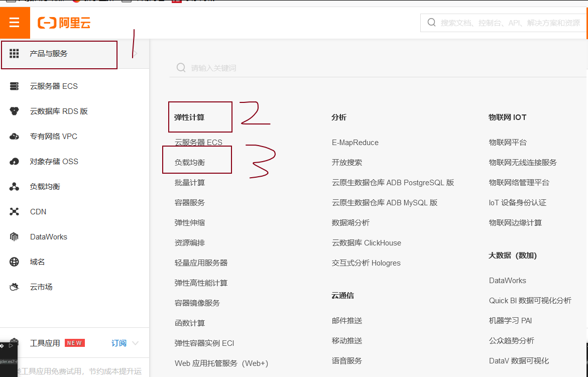
Task: Open 资源编排 link
Action: pos(190,243)
